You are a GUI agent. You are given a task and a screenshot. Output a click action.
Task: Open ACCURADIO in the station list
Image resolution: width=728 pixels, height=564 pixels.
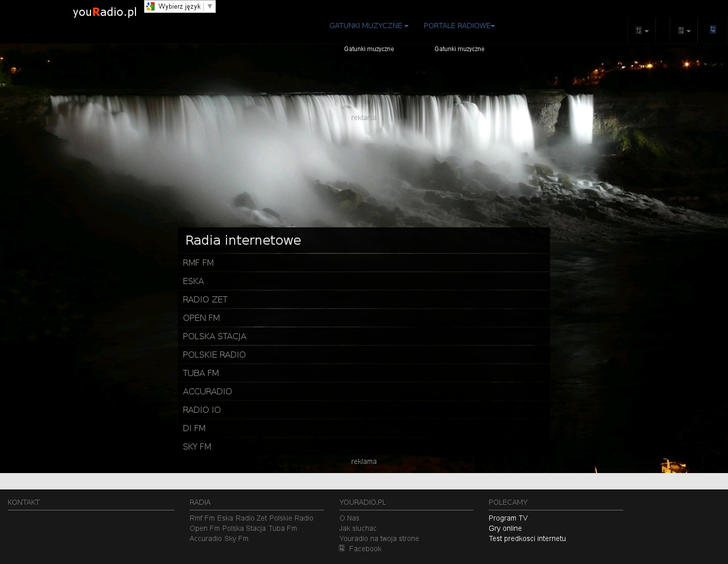point(207,391)
